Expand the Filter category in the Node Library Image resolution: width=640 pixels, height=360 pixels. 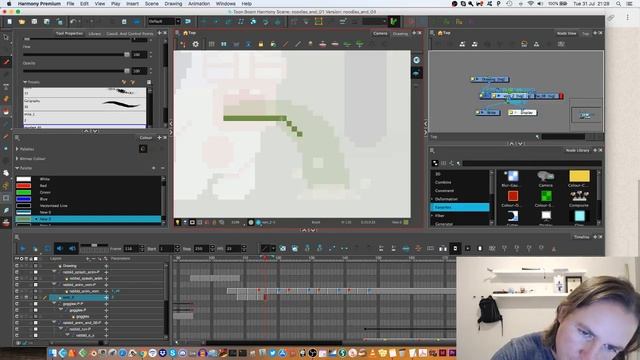[x=432, y=216]
